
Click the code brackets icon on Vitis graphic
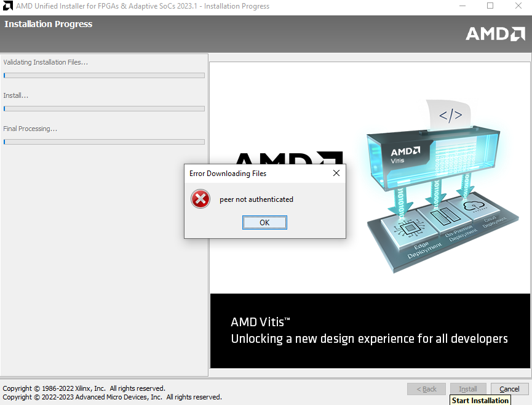tap(450, 115)
